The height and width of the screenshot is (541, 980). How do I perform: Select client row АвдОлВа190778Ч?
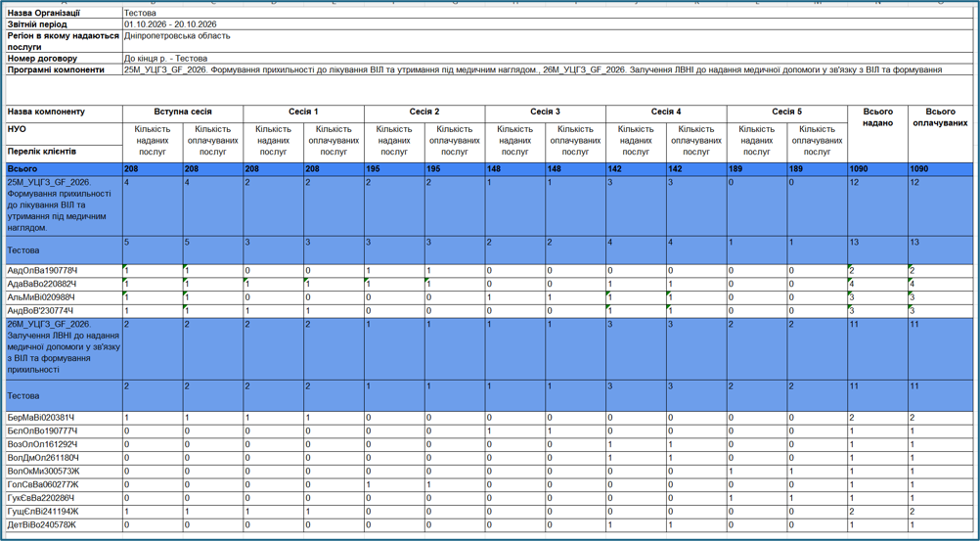65,271
